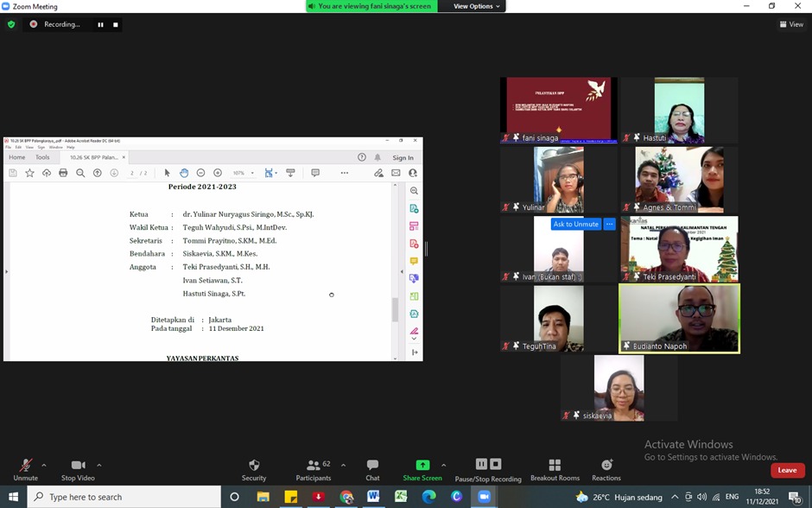Expand video options arrow beside Stop Video
Viewport: 812px width, 508px height.
pyautogui.click(x=99, y=465)
